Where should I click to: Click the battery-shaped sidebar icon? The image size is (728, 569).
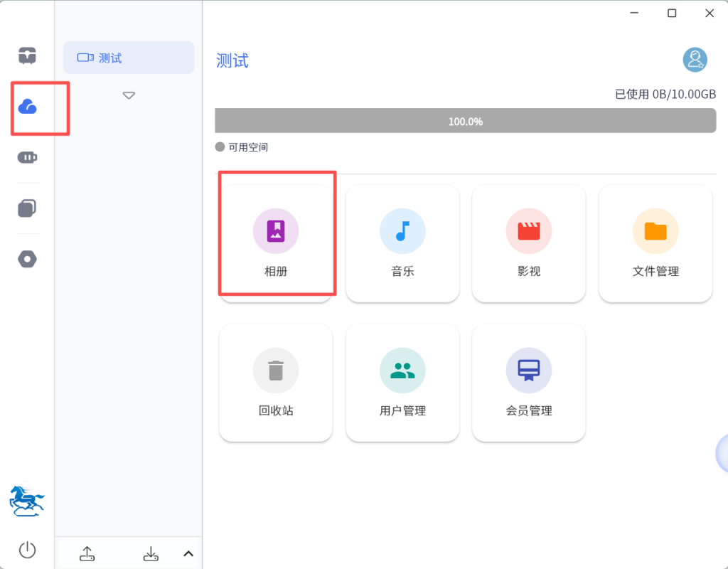pyautogui.click(x=28, y=157)
